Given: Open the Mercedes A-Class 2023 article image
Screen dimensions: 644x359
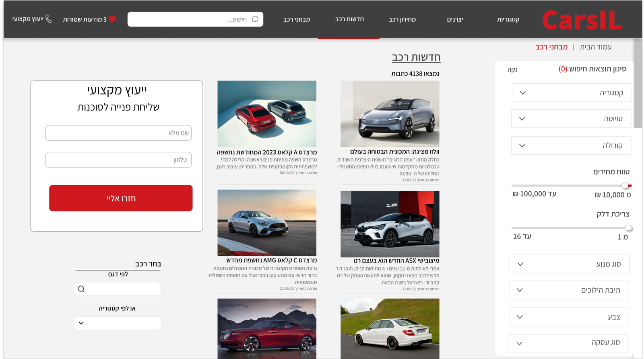Looking at the screenshot, I should 267,114.
